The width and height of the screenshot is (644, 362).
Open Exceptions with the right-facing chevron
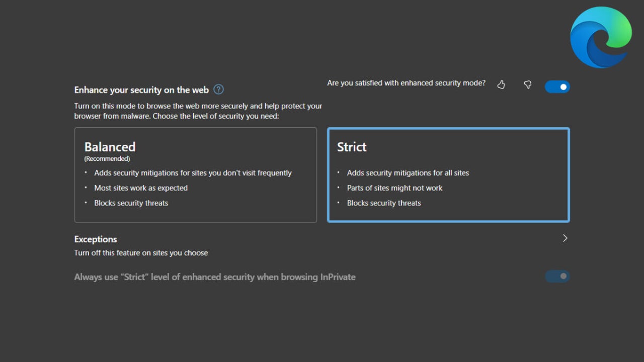click(565, 238)
